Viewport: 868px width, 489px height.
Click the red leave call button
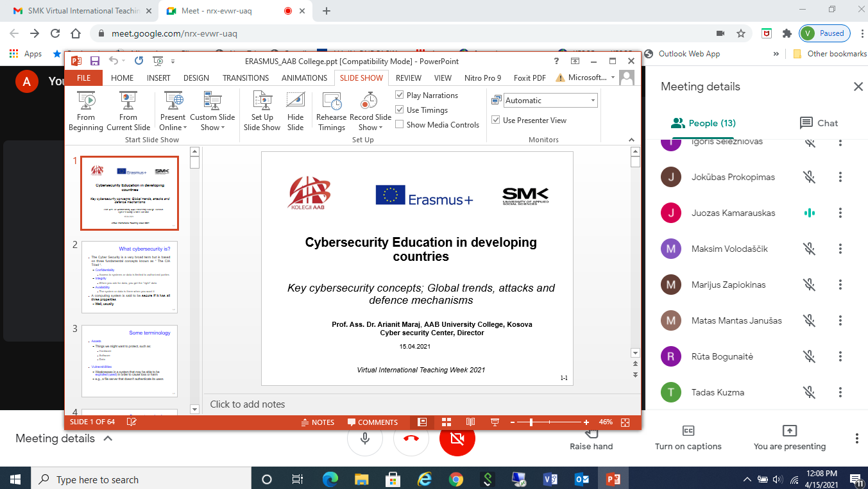tap(411, 438)
